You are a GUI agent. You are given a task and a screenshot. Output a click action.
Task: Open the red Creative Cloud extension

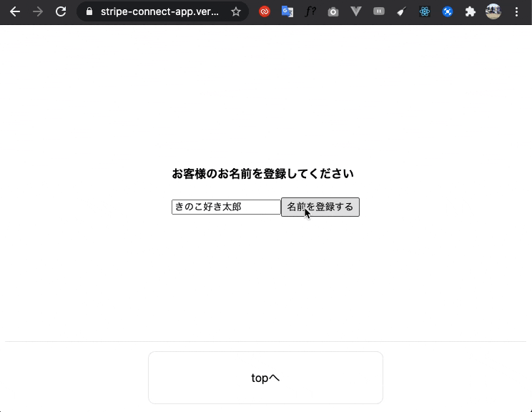point(265,12)
